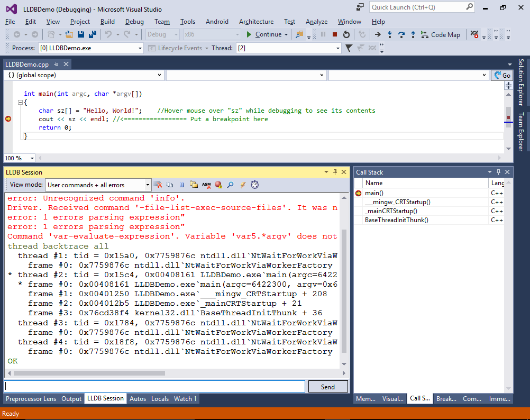Click the Send button
This screenshot has height=420, width=530.
(328, 387)
